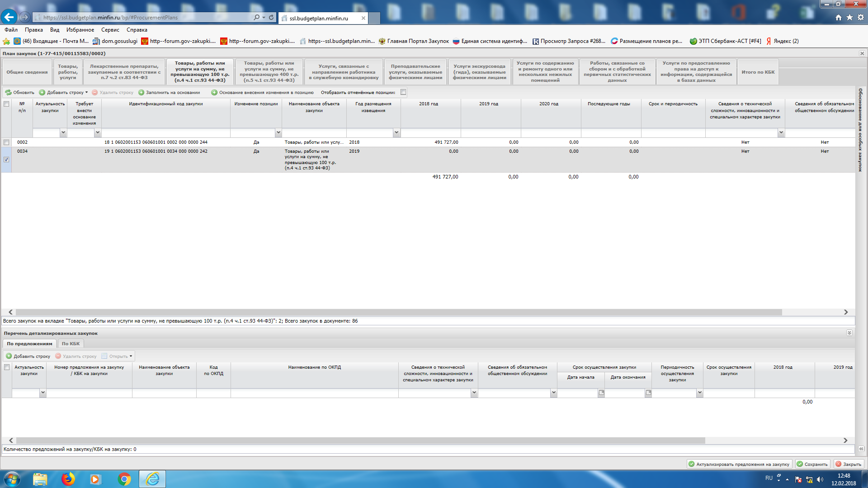Expand the Изменение позиции filter dropdown
Image resolution: width=868 pixels, height=488 pixels.
(x=278, y=133)
